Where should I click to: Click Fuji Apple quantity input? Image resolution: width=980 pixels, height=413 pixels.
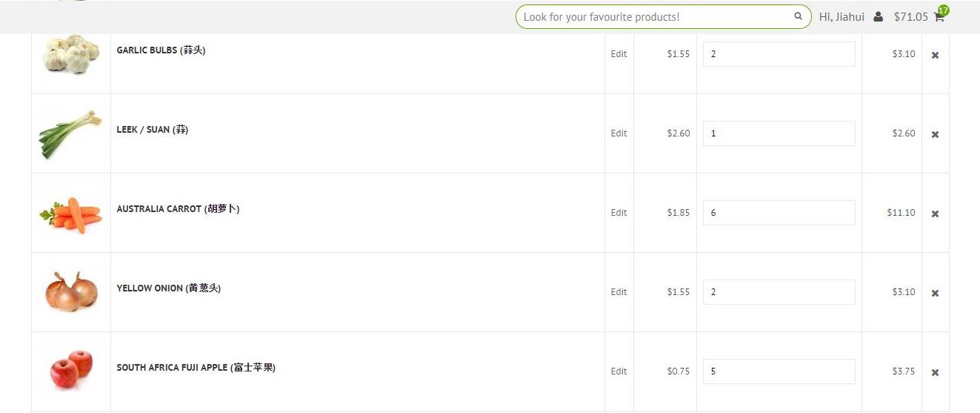click(x=779, y=371)
